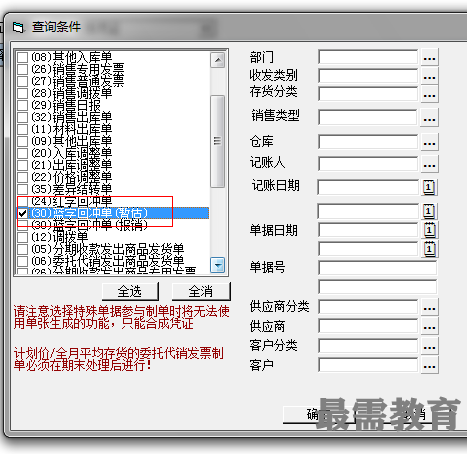Viewport: 467px width, 454px height.
Task: Check (28)销售调拨单
Action: 22,93
